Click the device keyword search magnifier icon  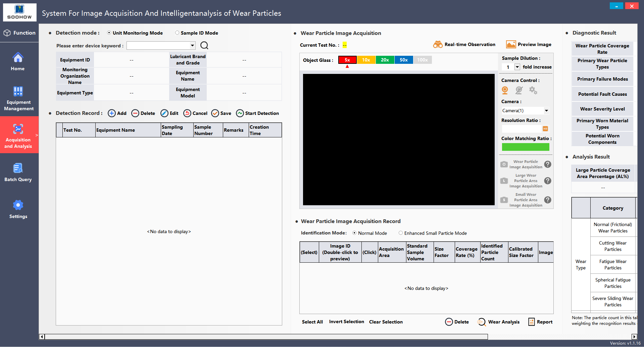click(204, 45)
